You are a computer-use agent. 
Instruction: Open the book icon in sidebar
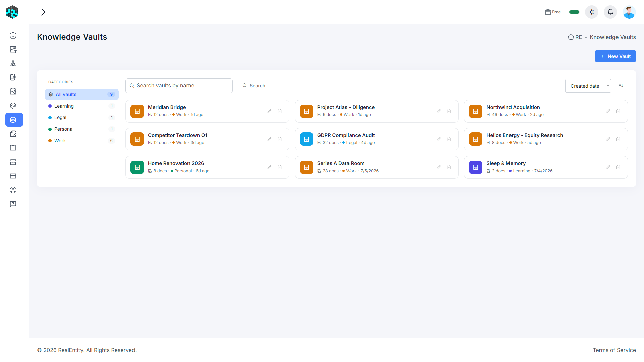point(13,148)
